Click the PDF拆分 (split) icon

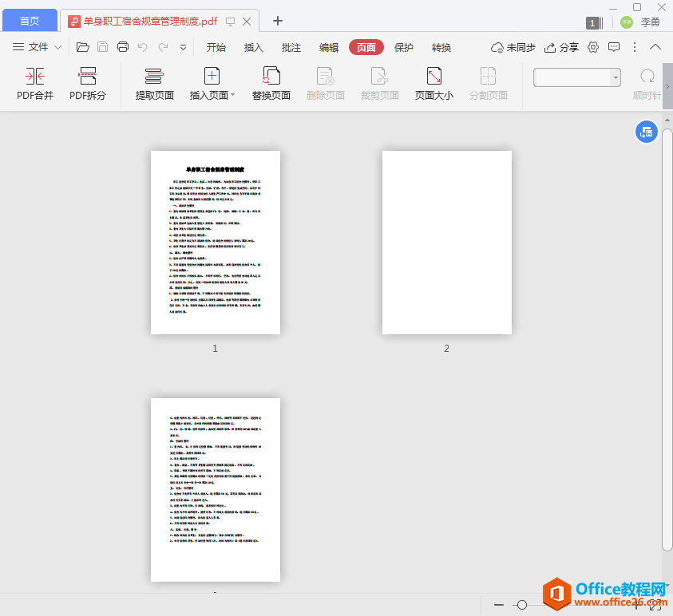(88, 77)
